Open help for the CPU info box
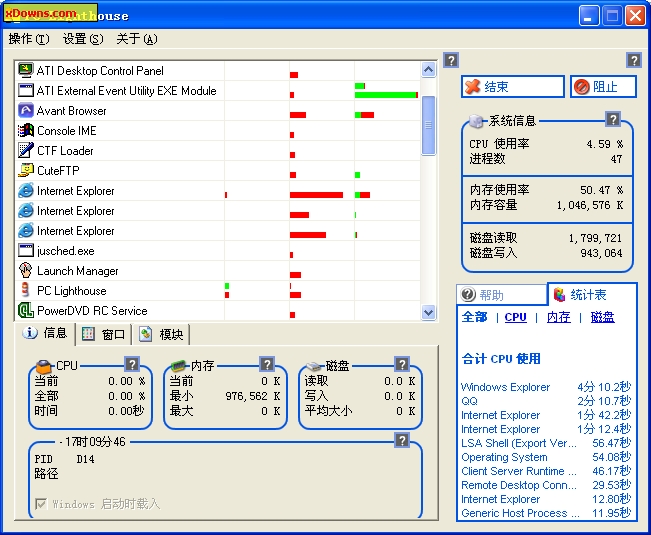The height and width of the screenshot is (535, 651). click(132, 364)
